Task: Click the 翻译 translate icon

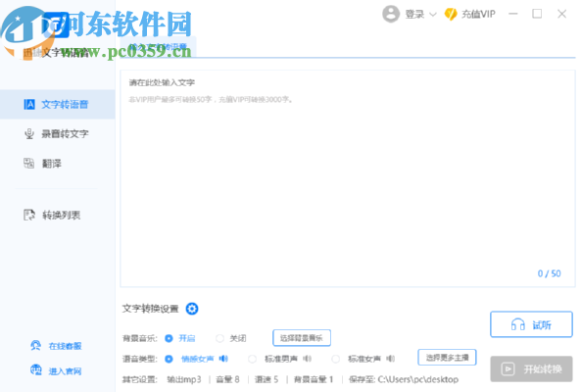Action: 28,163
